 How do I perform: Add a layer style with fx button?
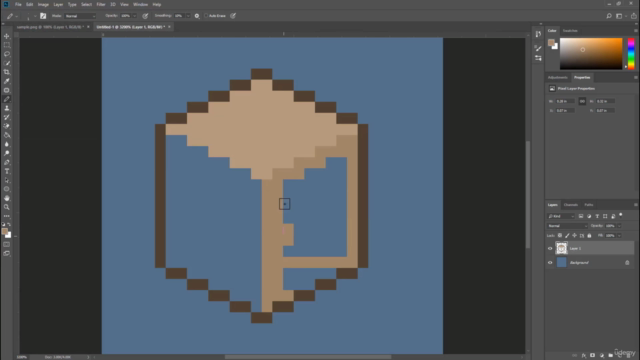(x=584, y=356)
